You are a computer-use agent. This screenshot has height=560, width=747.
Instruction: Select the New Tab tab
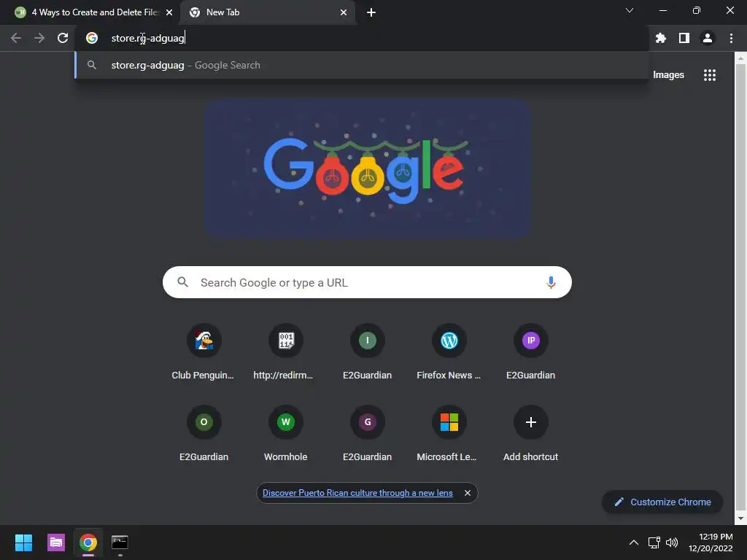(x=267, y=12)
